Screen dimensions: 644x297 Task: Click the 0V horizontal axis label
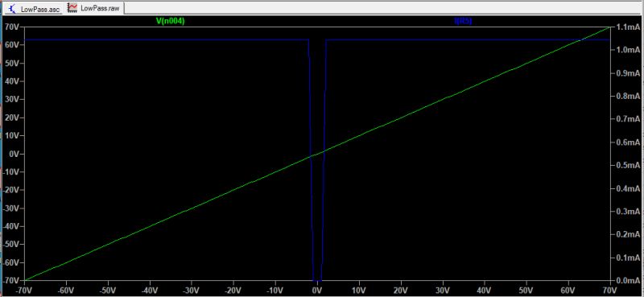pyautogui.click(x=317, y=290)
